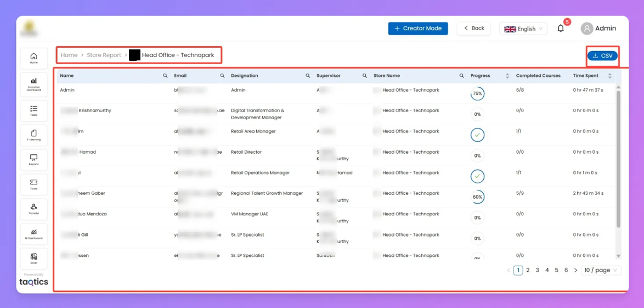
Task: Click the search icon in Store Name column
Action: coord(461,76)
